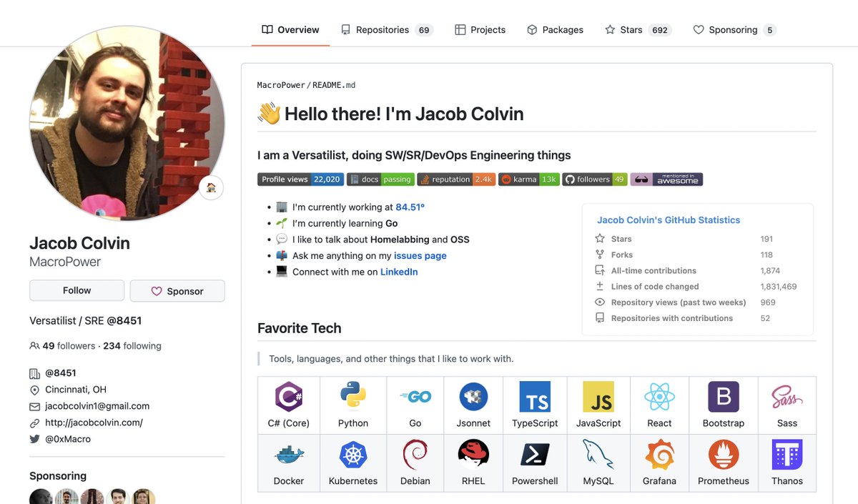Click the Follow button
This screenshot has height=504, width=858.
coord(77,291)
